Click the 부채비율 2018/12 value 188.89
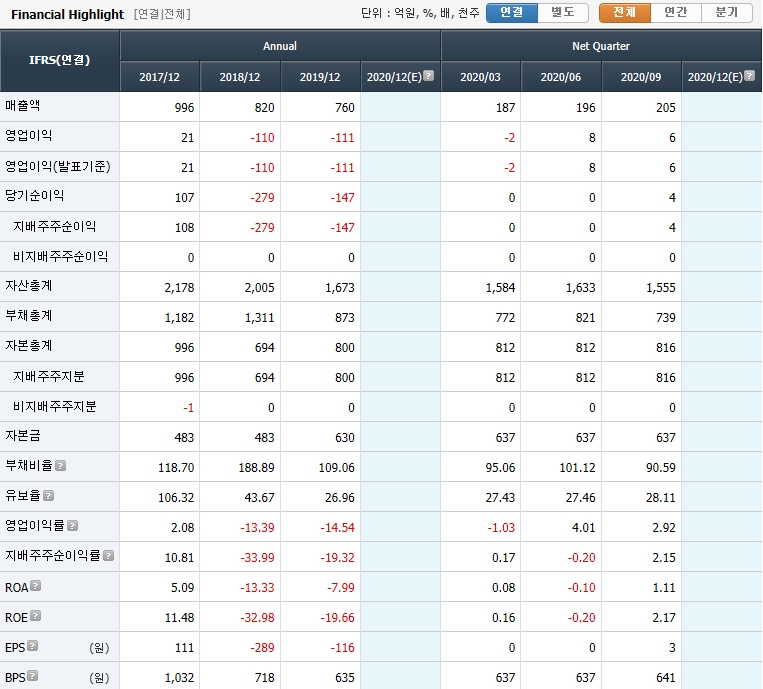Screen dimensions: 763x689 [256, 468]
